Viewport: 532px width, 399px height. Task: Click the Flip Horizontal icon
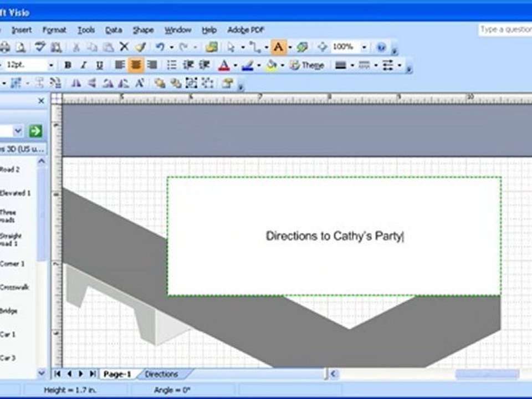pos(76,83)
